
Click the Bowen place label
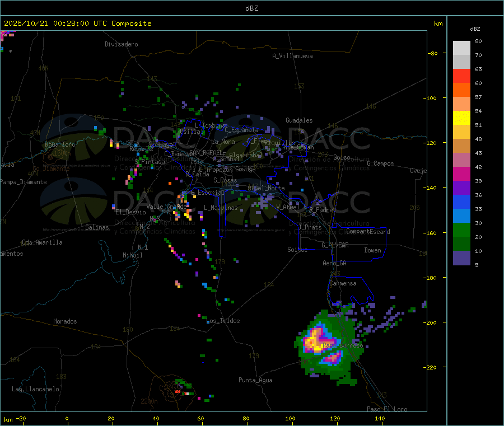tap(372, 250)
